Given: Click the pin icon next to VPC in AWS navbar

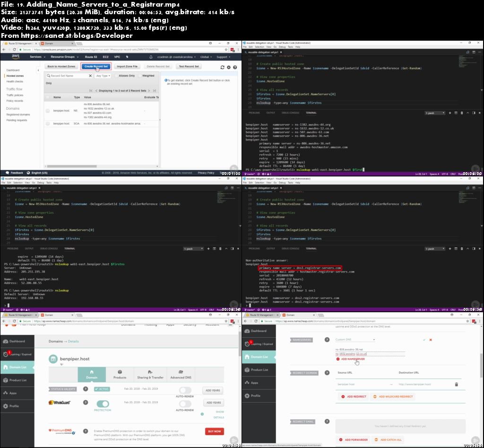Looking at the screenshot, I should [x=127, y=57].
